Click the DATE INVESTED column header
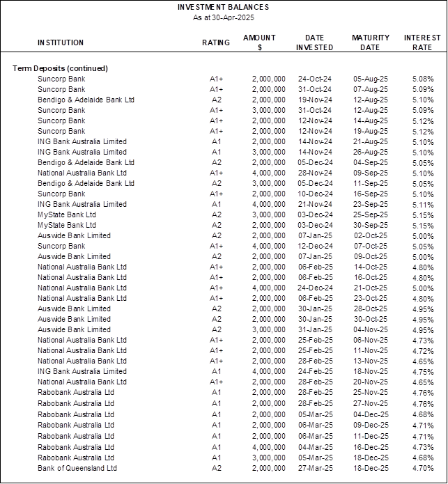448x484 pixels. 315,42
